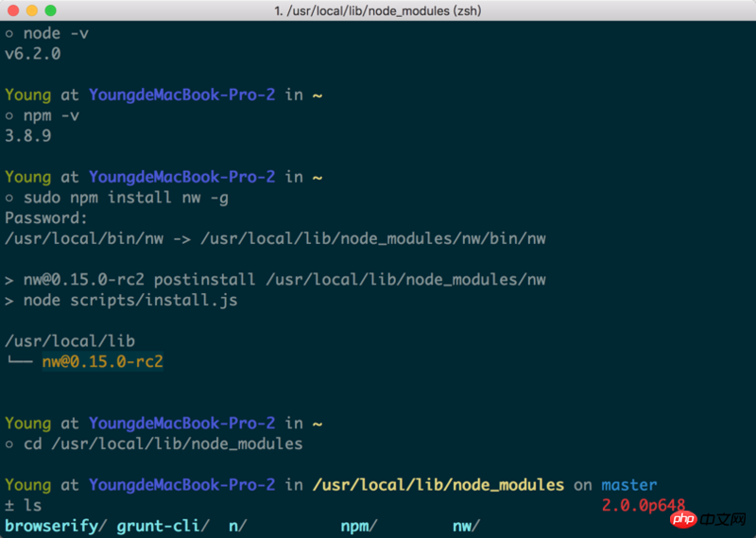Screen dimensions: 756x538
Task: Click the 'Password:' prompt line
Action: tap(46, 218)
